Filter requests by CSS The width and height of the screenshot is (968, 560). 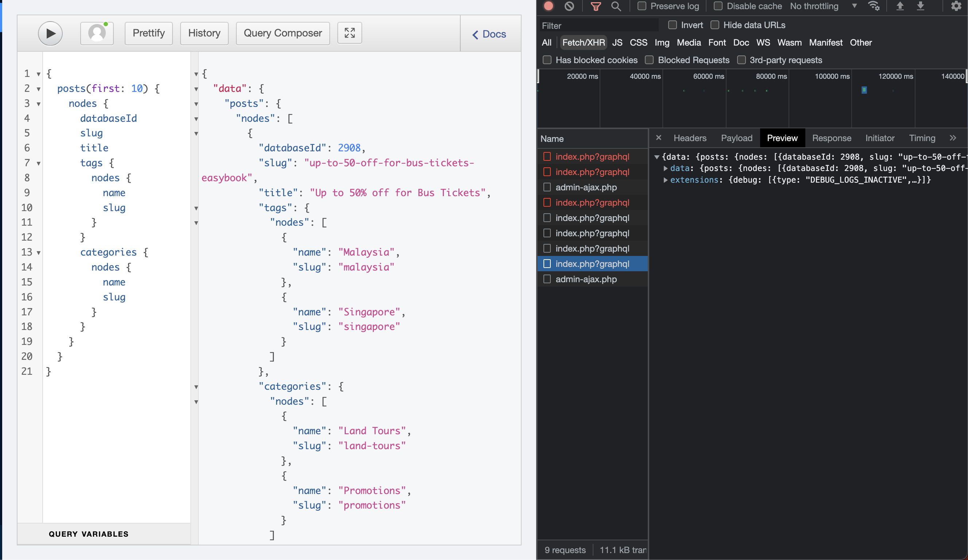(638, 43)
